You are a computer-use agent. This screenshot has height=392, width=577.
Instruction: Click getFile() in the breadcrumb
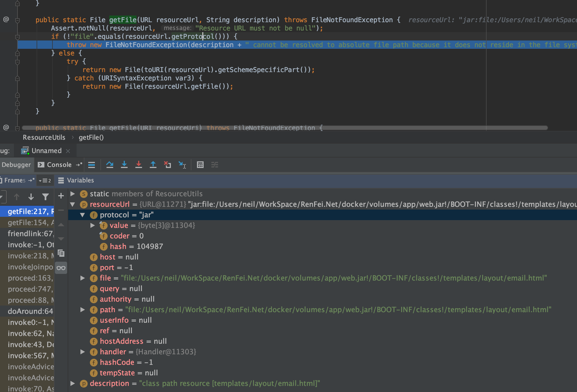point(91,137)
